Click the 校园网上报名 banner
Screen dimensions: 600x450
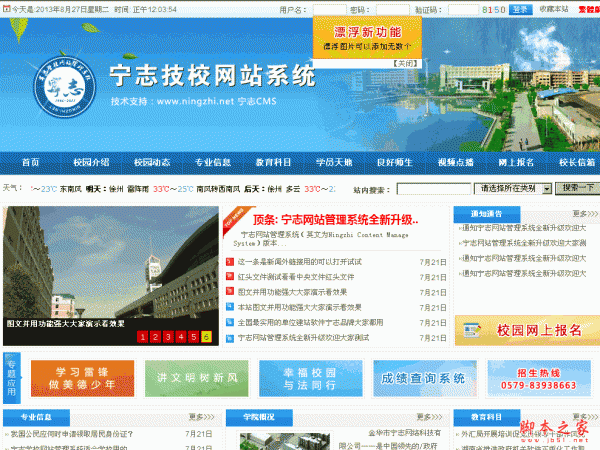(527, 331)
